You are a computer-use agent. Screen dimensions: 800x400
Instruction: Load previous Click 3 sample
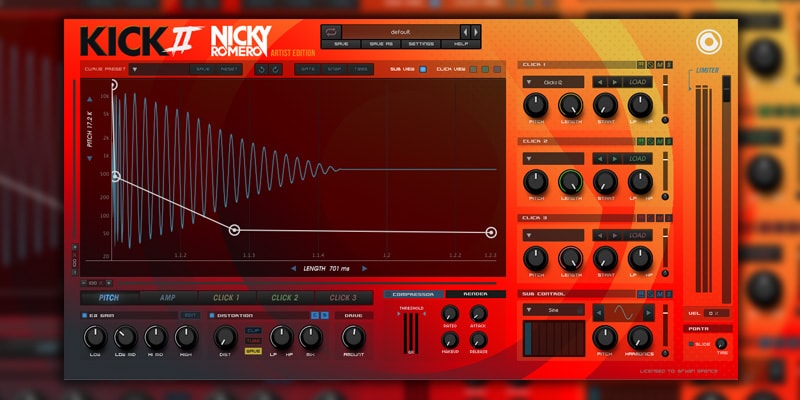point(600,235)
